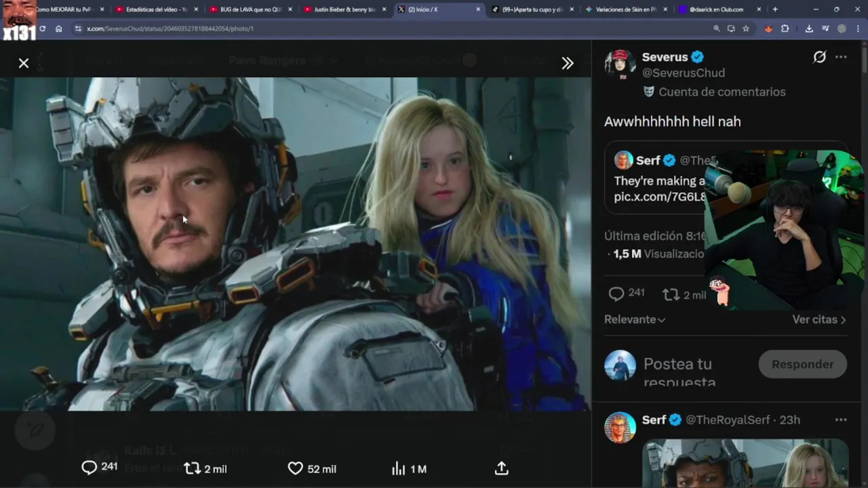
Task: Open @TheRoyalSerf handle link
Action: 728,420
